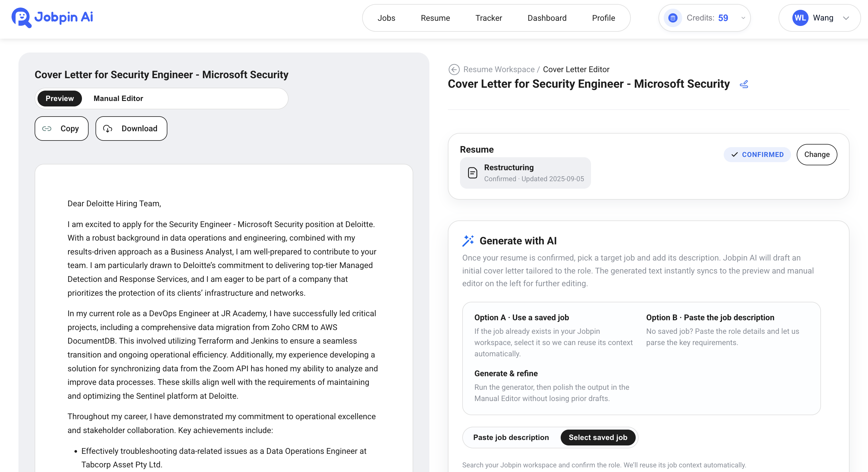Click the Generate with AI wand icon
The width and height of the screenshot is (868, 472).
[468, 241]
